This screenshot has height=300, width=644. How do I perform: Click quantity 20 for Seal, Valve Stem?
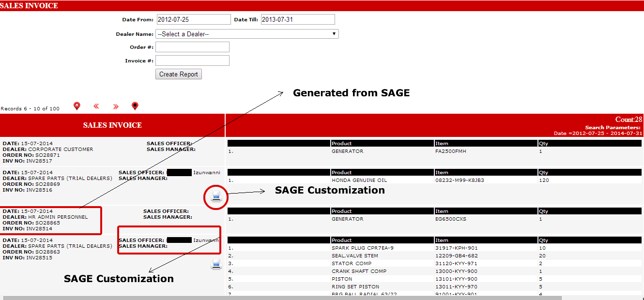(542, 255)
